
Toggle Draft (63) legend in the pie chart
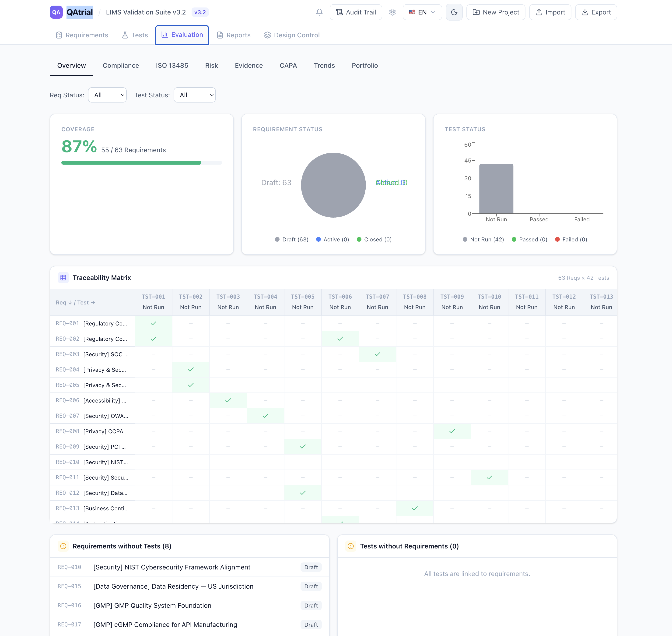[x=292, y=239]
